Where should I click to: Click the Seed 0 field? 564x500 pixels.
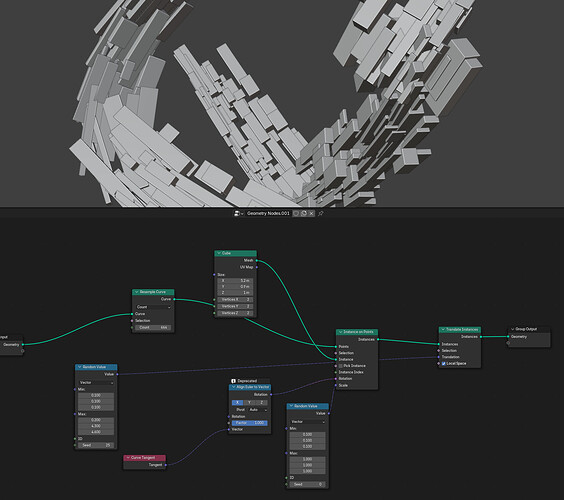[x=308, y=485]
